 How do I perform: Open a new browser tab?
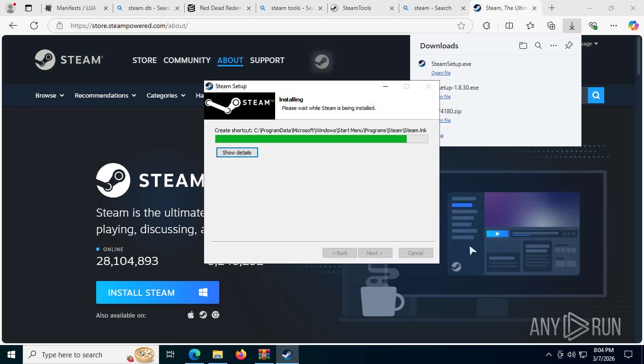pos(552,8)
